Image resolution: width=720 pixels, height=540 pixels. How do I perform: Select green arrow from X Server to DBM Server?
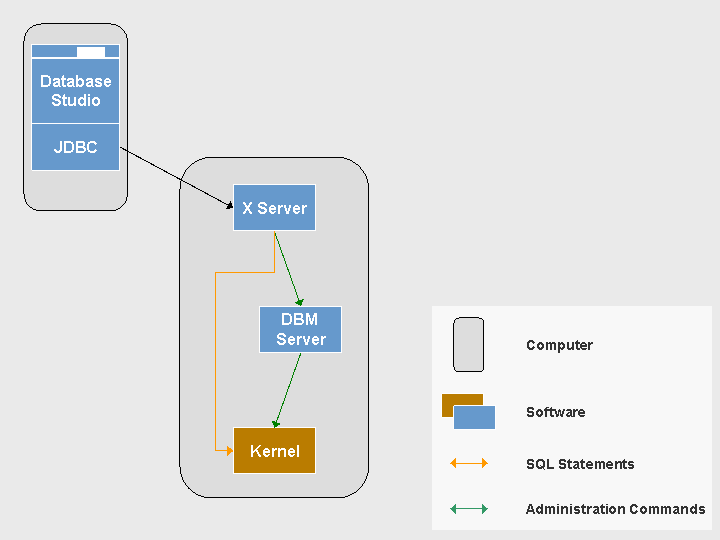point(288,268)
